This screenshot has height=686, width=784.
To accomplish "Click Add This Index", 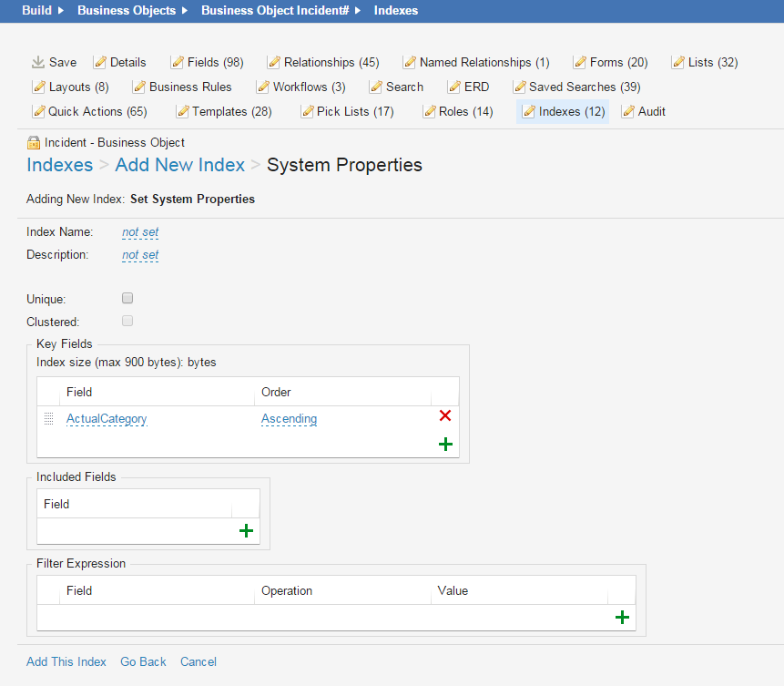I will coord(66,661).
